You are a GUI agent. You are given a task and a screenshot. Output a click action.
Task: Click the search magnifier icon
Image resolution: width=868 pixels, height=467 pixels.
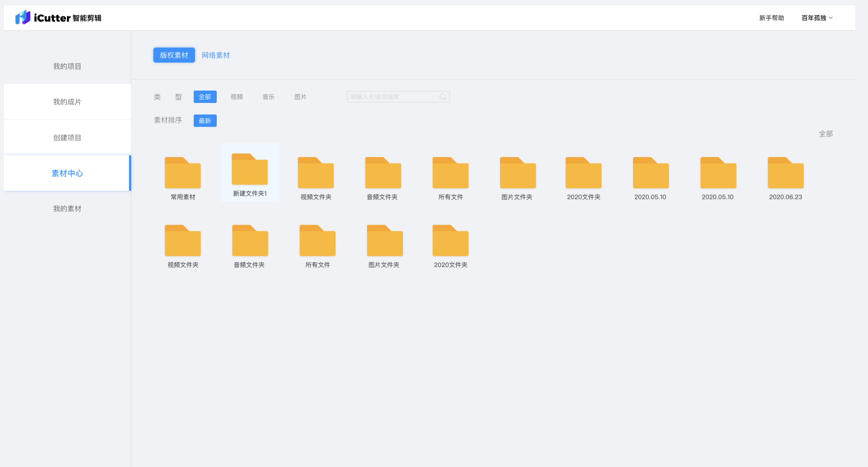[x=443, y=97]
